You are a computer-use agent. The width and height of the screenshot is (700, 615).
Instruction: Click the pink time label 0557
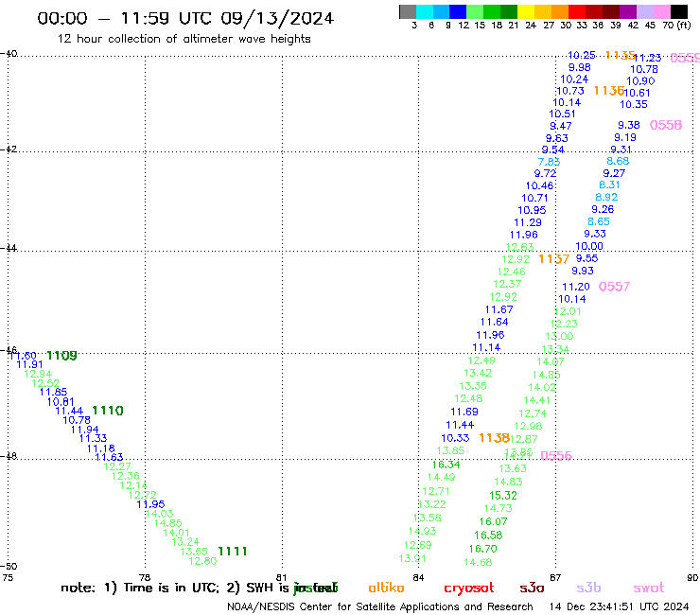pos(614,287)
